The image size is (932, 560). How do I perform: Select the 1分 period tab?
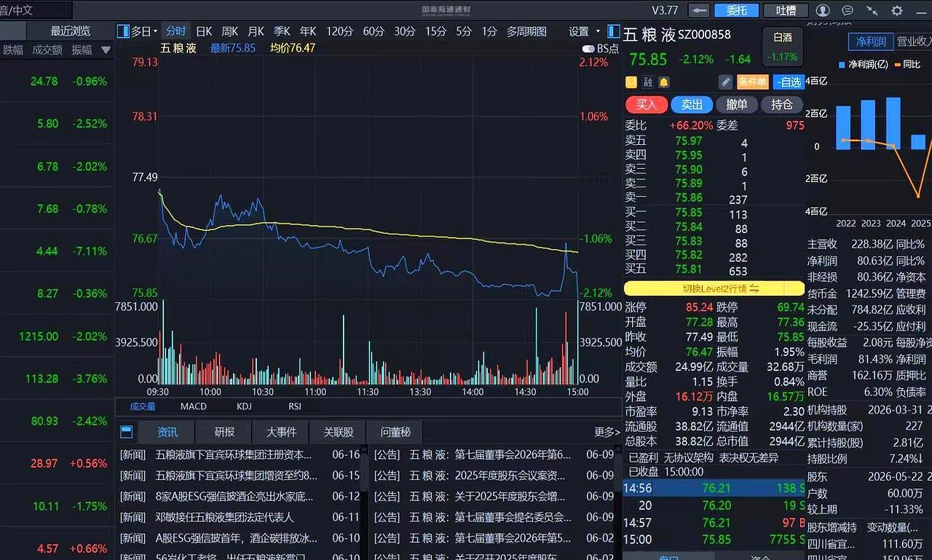[489, 31]
